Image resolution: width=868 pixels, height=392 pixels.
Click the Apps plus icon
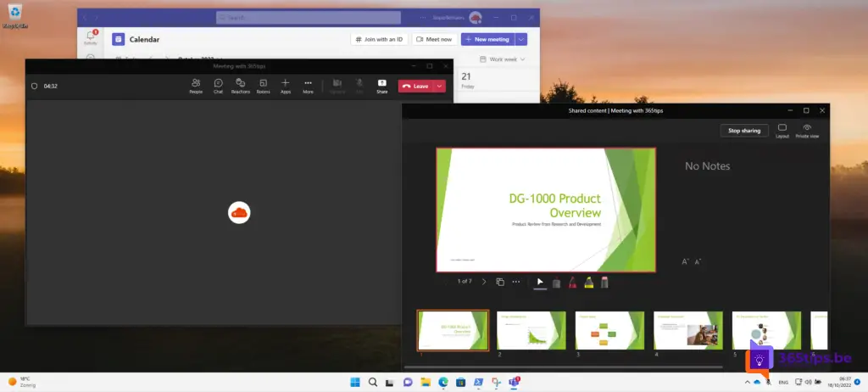coord(286,85)
